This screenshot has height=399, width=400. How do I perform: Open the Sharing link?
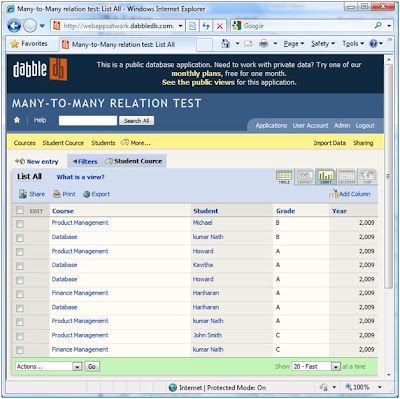(363, 143)
